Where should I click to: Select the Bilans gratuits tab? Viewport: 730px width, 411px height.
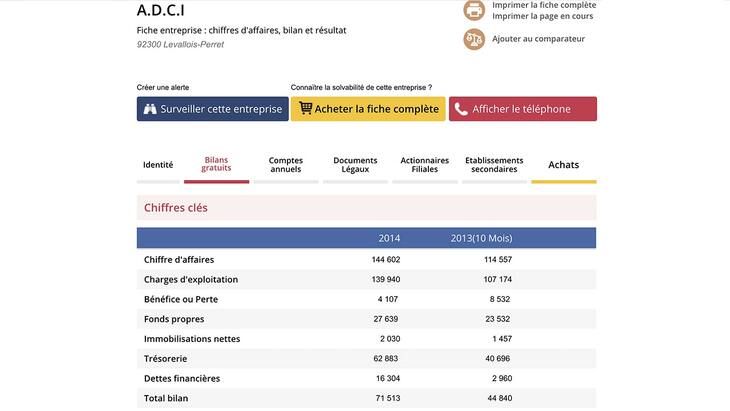(216, 164)
